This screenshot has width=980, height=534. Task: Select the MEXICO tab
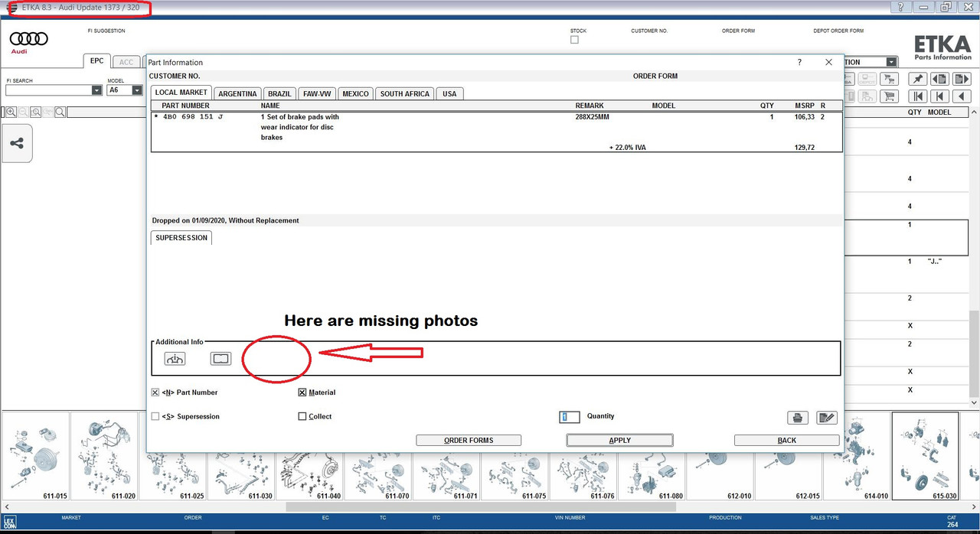click(355, 93)
